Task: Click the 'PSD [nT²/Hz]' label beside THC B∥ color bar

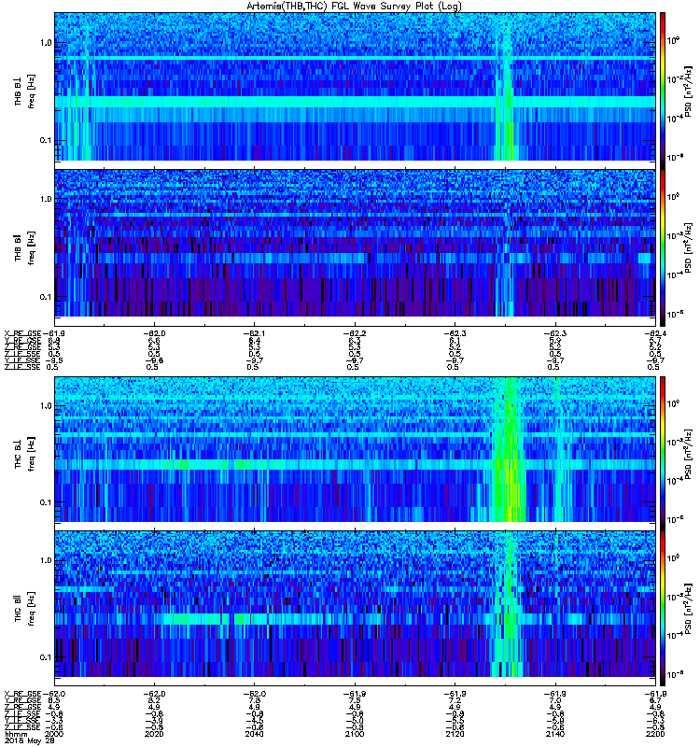Action: coord(689,609)
